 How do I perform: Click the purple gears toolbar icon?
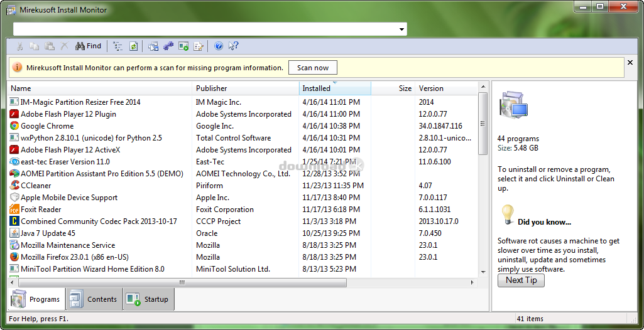click(x=168, y=46)
